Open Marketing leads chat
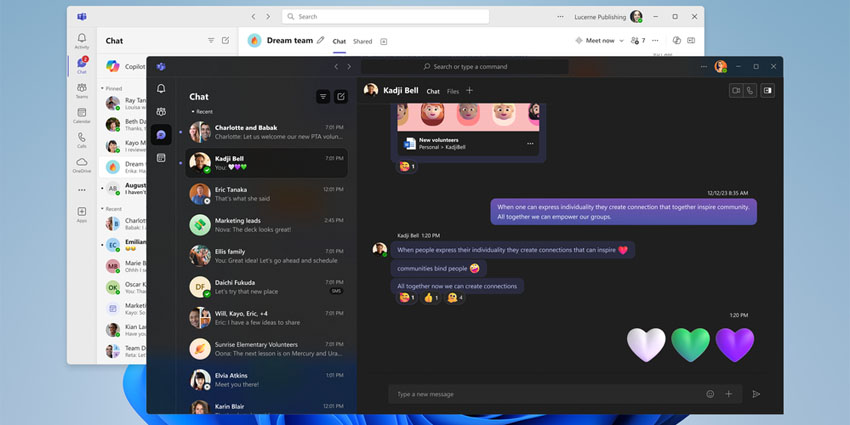Image resolution: width=850 pixels, height=425 pixels. 266,225
